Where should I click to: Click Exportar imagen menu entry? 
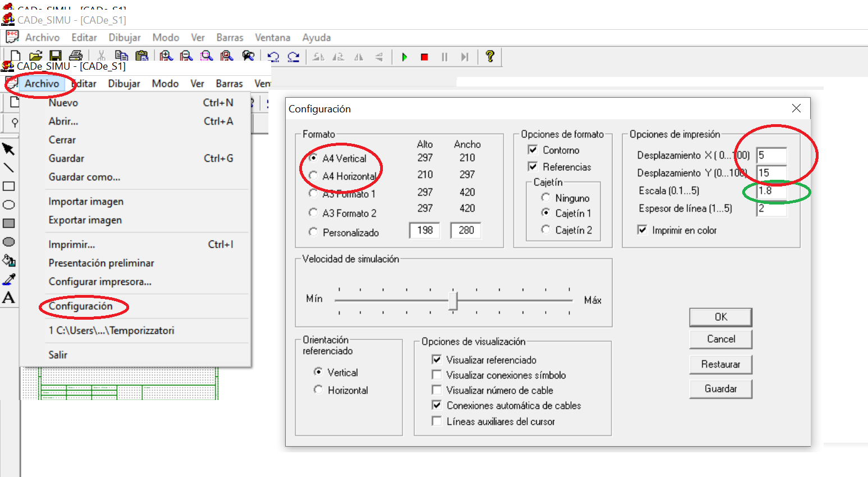85,220
